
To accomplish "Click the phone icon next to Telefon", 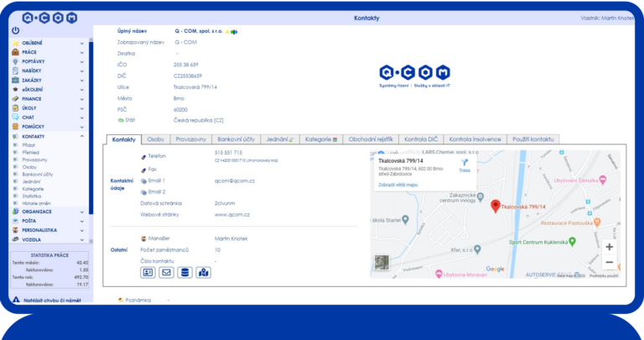I will pyautogui.click(x=143, y=157).
